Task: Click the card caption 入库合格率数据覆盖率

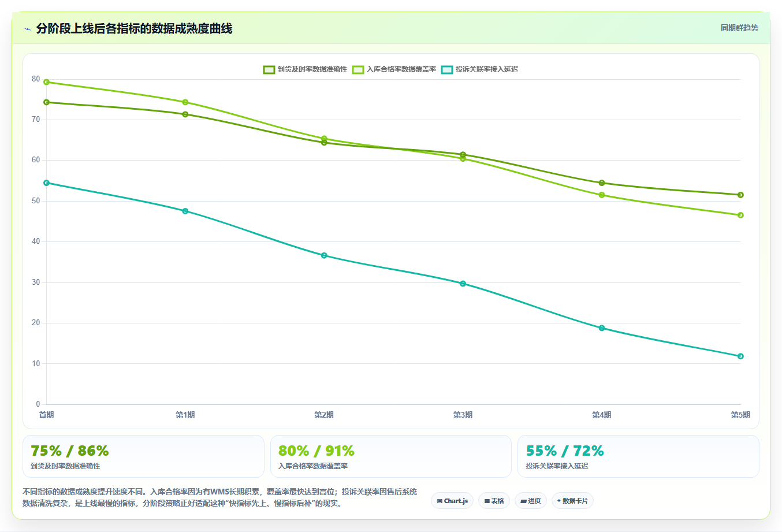Action: 313,466
